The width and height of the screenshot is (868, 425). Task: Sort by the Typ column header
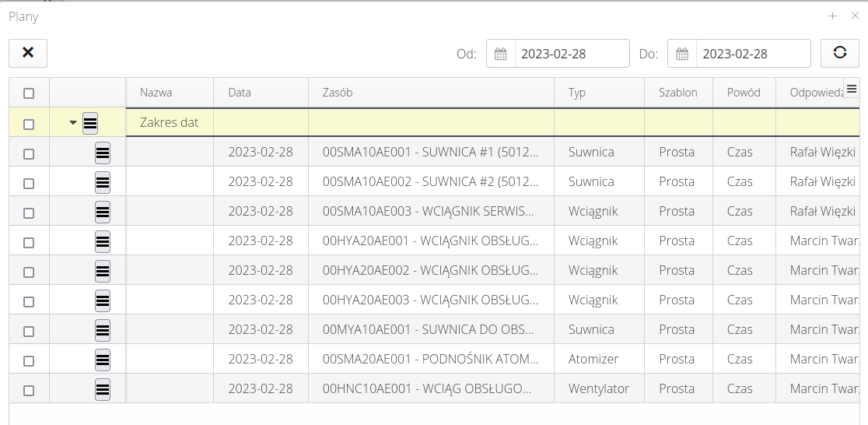[x=577, y=93]
